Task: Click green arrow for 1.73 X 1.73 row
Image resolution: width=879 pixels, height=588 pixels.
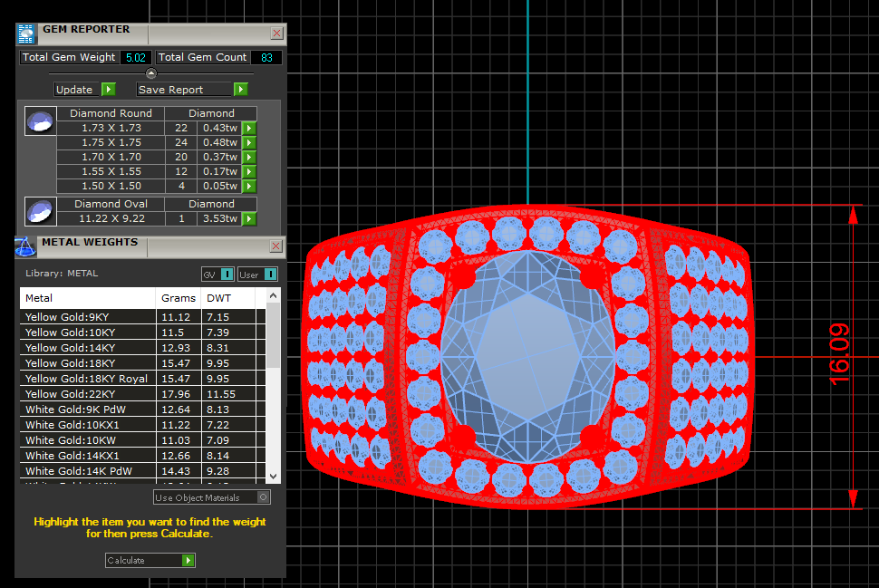Action: coord(248,129)
